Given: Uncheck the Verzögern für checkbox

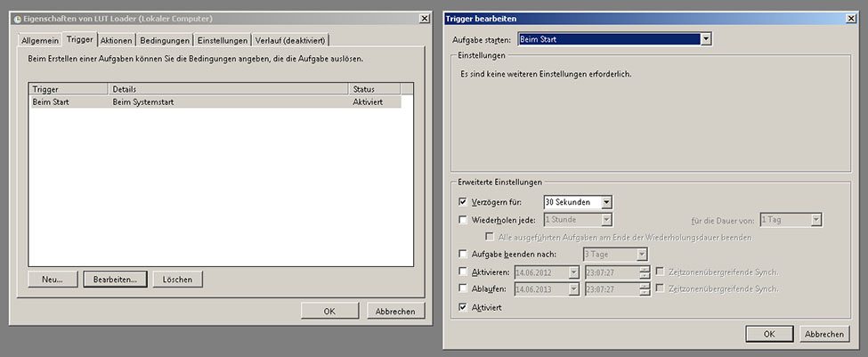Looking at the screenshot, I should [462, 202].
